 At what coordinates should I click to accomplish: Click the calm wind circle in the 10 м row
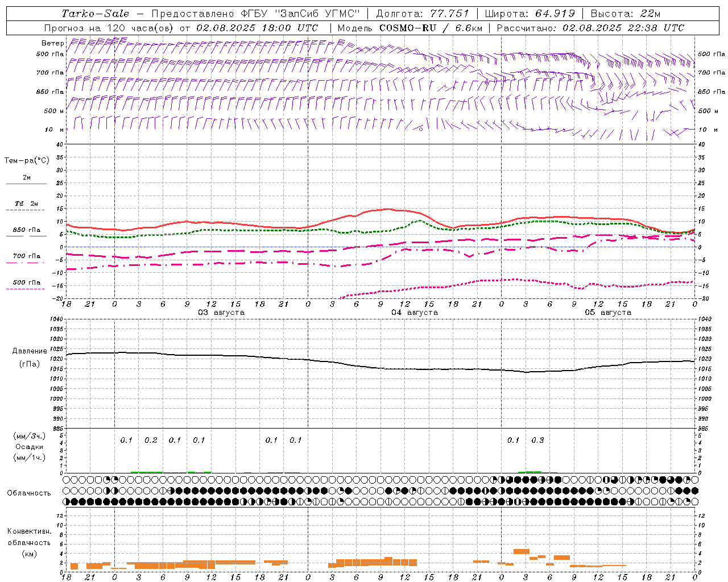tap(421, 129)
